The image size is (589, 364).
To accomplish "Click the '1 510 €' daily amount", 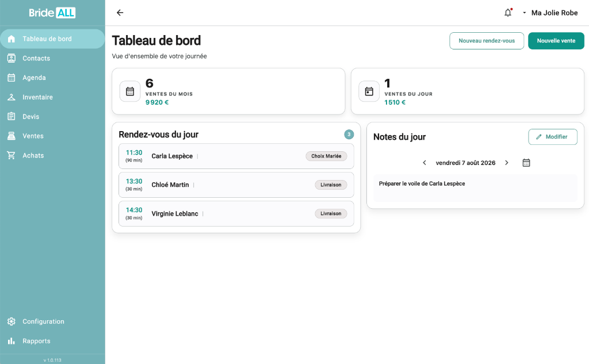I will [x=395, y=102].
